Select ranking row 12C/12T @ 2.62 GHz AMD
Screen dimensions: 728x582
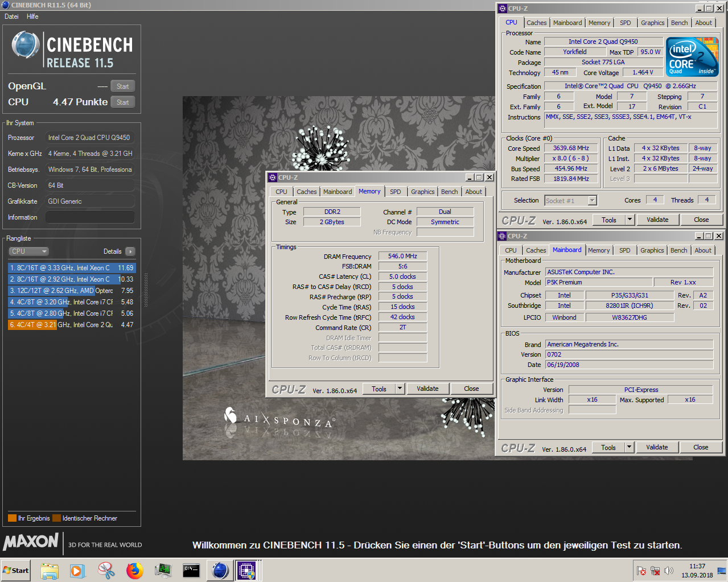pos(72,291)
